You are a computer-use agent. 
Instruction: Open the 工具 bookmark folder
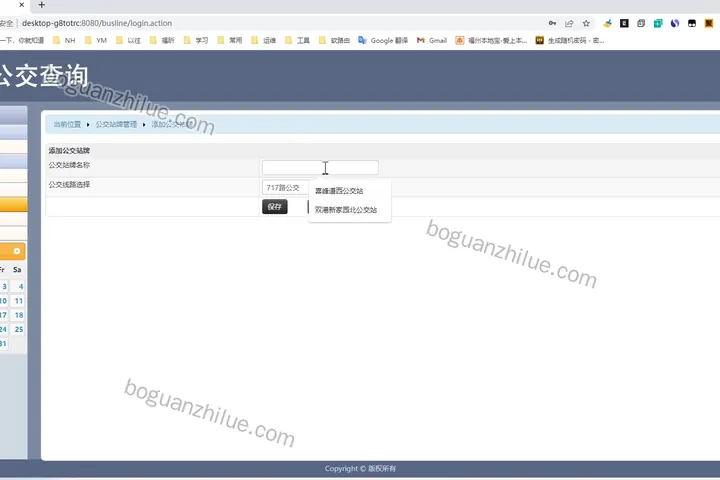pos(298,40)
